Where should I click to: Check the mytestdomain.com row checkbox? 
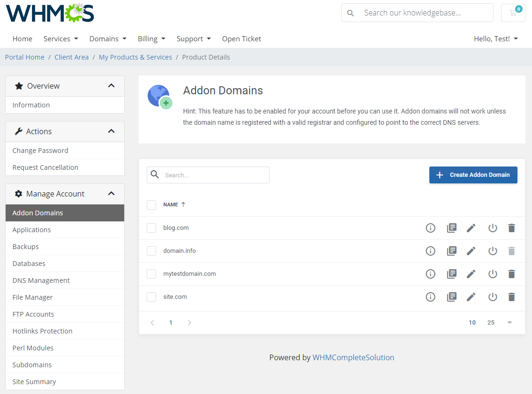point(151,274)
